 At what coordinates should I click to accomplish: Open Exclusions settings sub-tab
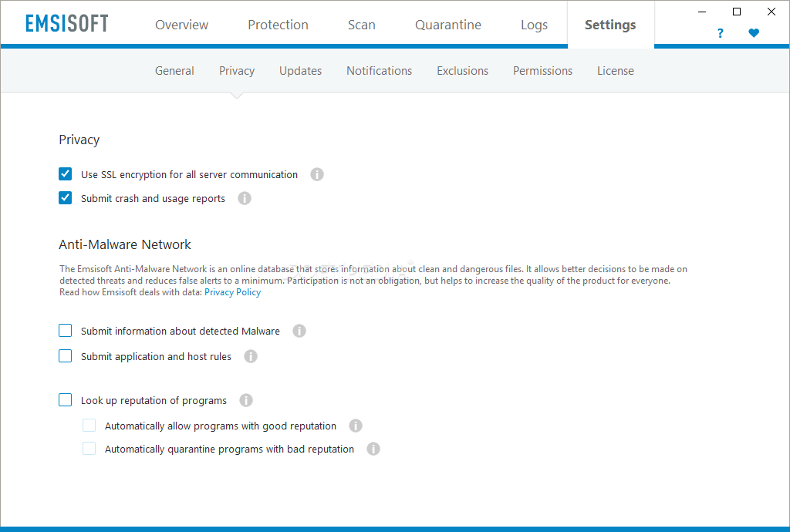tap(463, 71)
